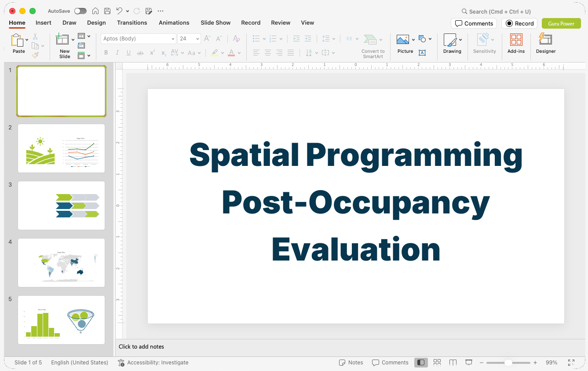Click the Subscript icon

[x=164, y=53]
